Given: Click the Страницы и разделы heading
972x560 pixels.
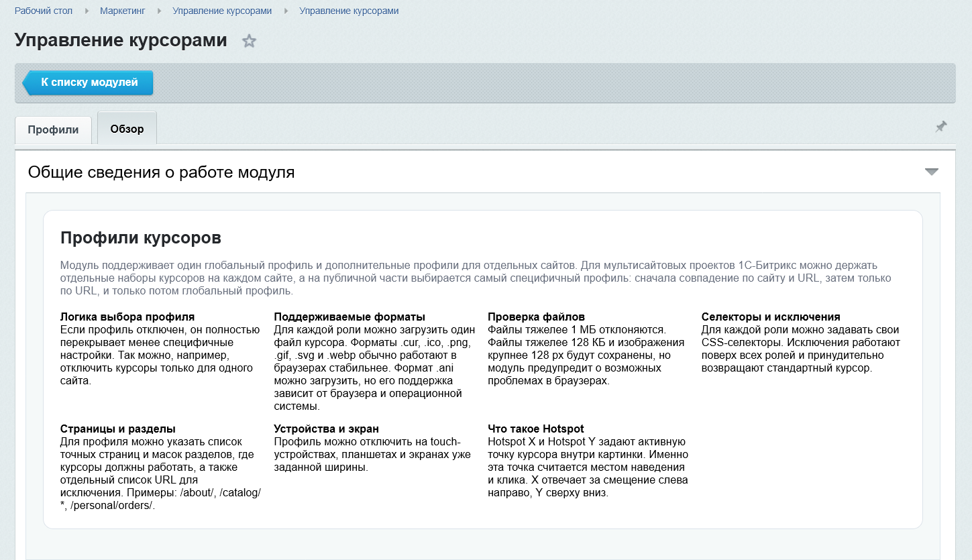Looking at the screenshot, I should pyautogui.click(x=118, y=429).
